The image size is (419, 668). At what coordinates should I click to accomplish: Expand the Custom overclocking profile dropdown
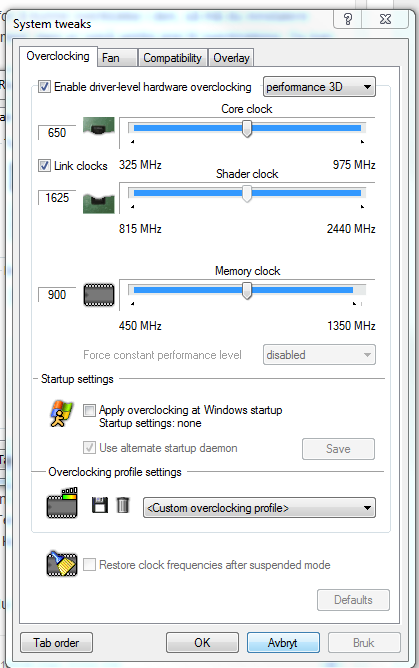(x=259, y=508)
